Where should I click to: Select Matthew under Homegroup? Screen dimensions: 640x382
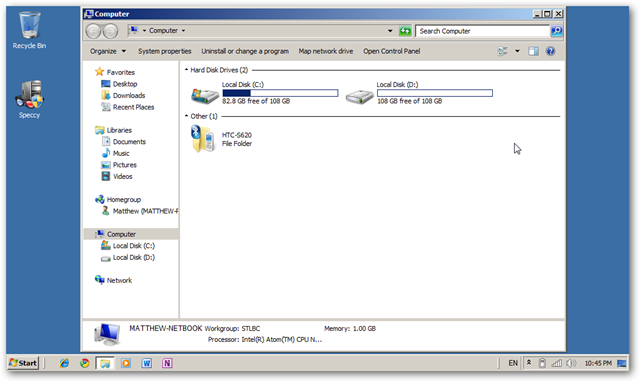point(145,211)
